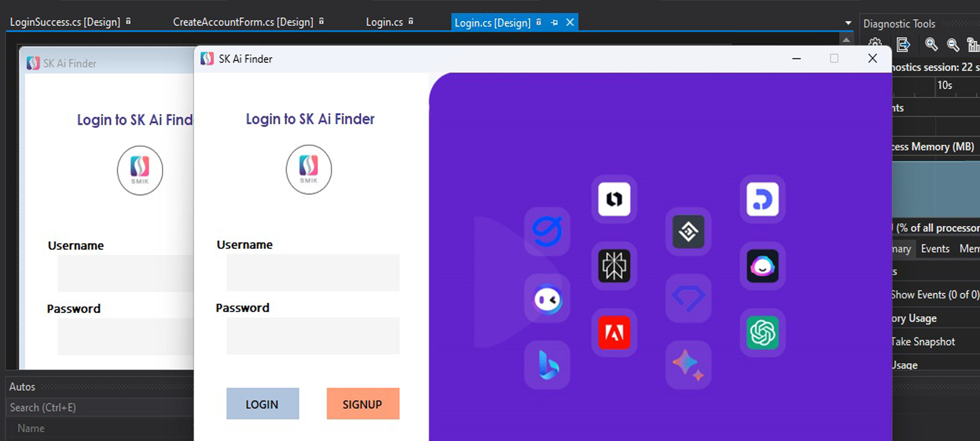The height and width of the screenshot is (441, 980).
Task: Click the reset zoom icon in Diagnostic Tools
Action: pyautogui.click(x=973, y=44)
